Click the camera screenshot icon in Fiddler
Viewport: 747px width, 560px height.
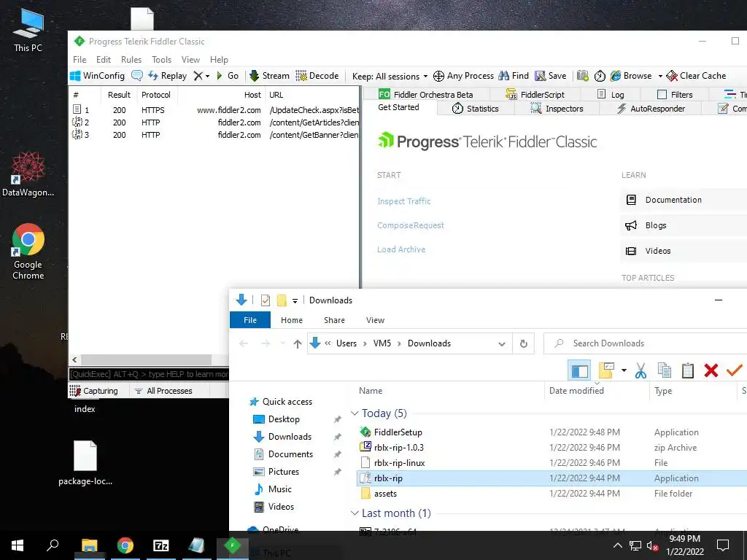tap(582, 76)
